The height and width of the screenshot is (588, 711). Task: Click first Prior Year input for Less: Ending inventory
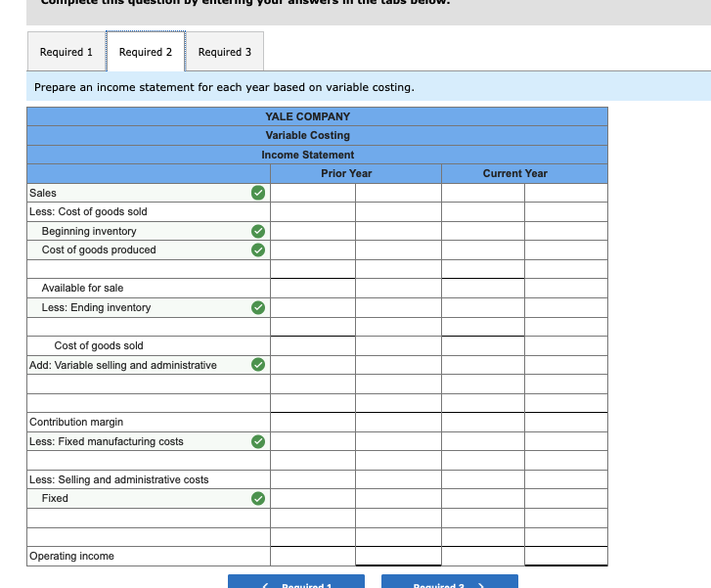313,307
